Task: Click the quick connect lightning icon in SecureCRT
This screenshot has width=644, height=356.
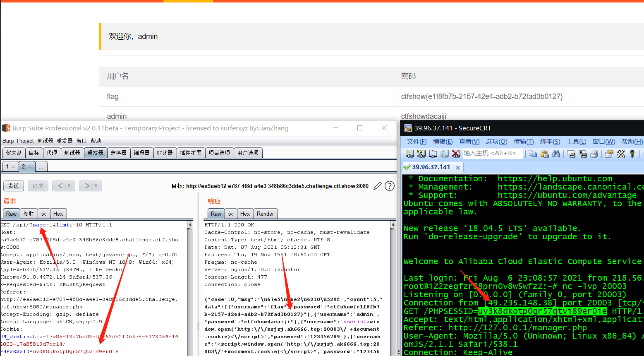Action: click(x=421, y=154)
